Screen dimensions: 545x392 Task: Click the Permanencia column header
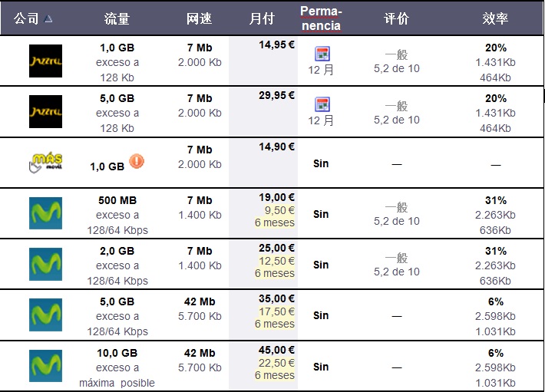click(x=321, y=18)
